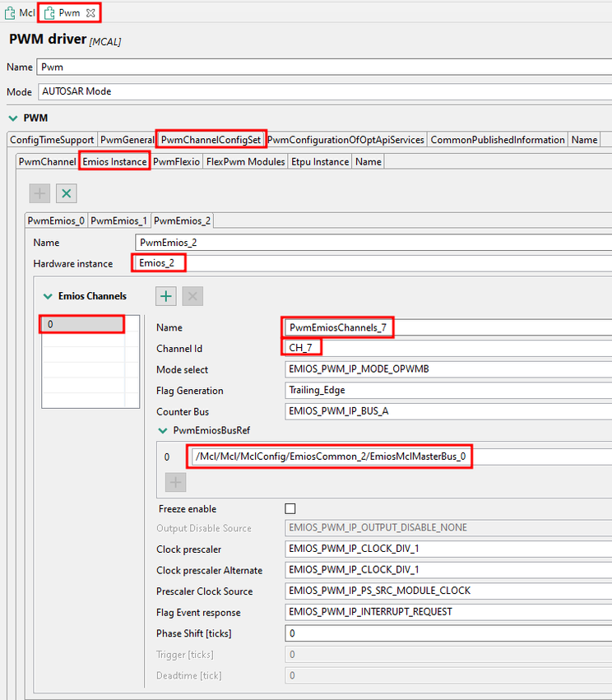612x700 pixels.
Task: Remove Emios instance with the X icon
Action: click(x=67, y=193)
